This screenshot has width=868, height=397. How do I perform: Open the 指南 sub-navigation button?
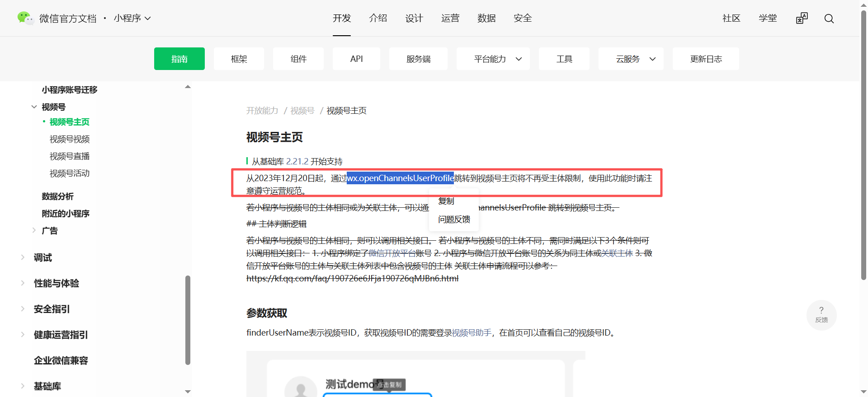179,59
